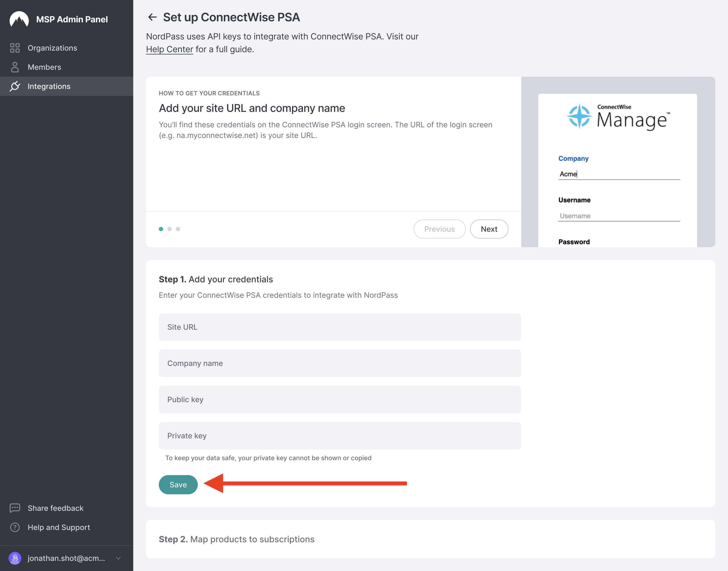The height and width of the screenshot is (571, 728).
Task: Select the second carousel dot
Action: [169, 229]
